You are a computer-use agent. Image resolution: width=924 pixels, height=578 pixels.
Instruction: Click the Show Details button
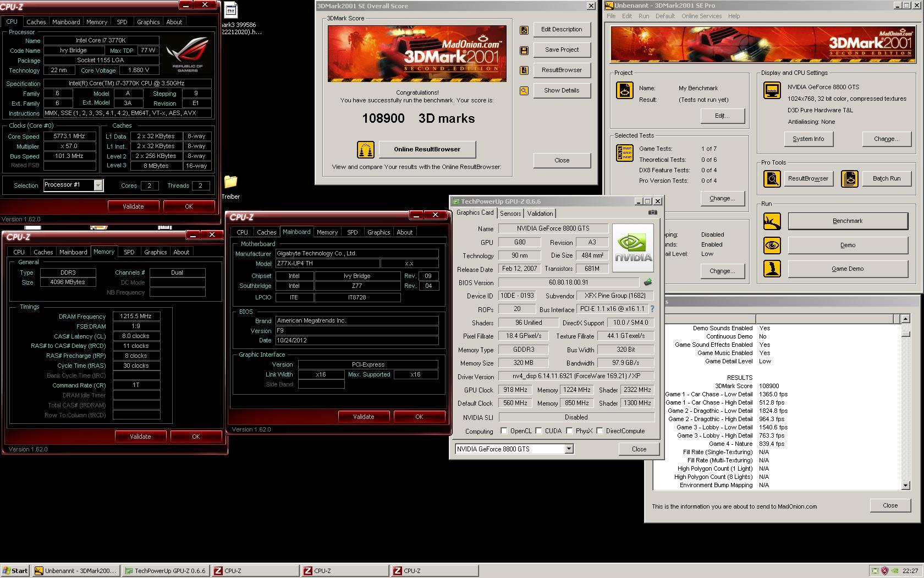[562, 91]
